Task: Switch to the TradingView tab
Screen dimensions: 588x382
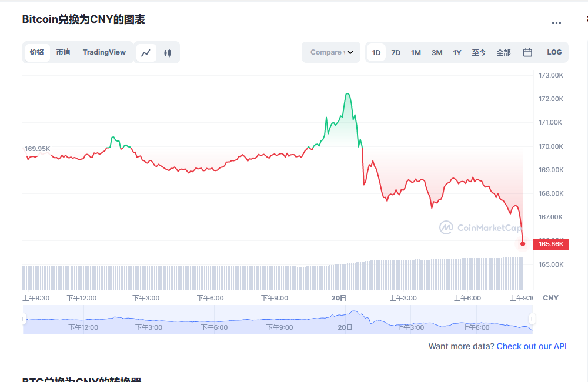Action: (x=104, y=52)
